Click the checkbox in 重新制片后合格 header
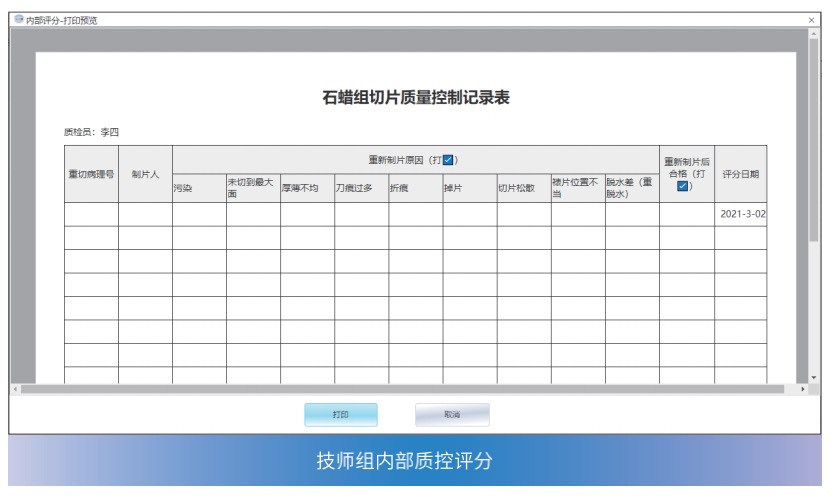 coord(682,186)
